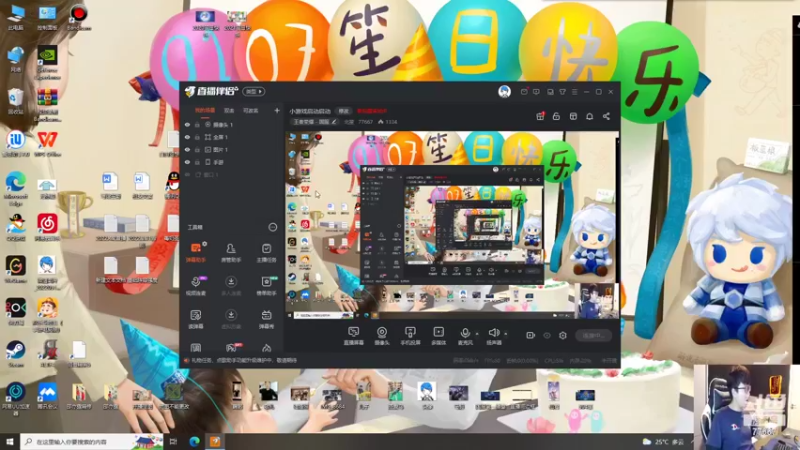Image resolution: width=800 pixels, height=450 pixels.
Task: Switch to the orange highlighted scene tab
Action: click(x=205, y=110)
